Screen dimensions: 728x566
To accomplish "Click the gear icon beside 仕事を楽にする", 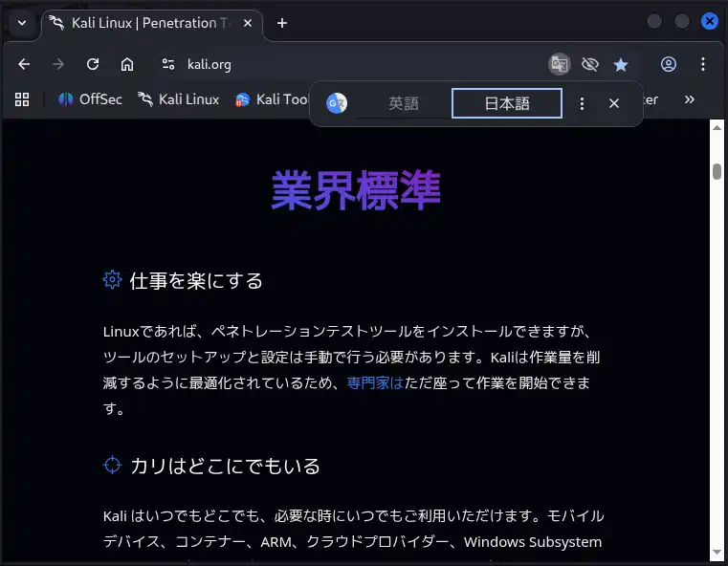I will pos(112,280).
